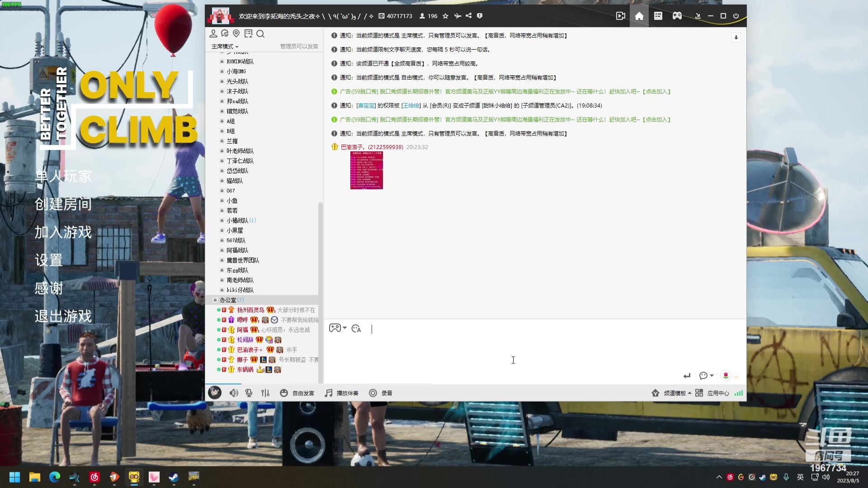
Task: Open Steam from the taskbar
Action: [x=174, y=477]
